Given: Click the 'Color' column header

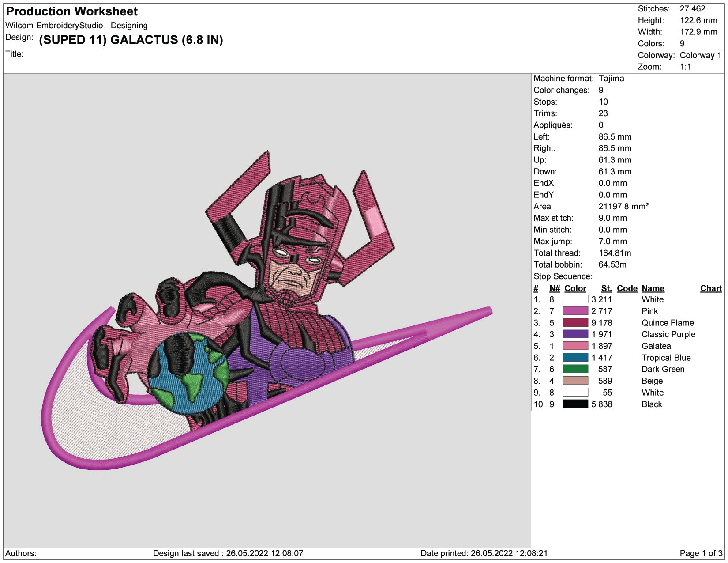Looking at the screenshot, I should coord(575,288).
